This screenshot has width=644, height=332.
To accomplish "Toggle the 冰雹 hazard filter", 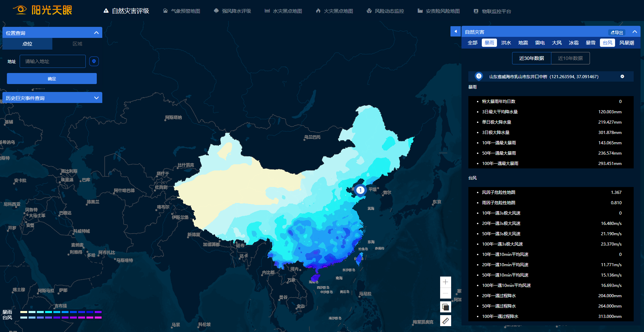I will (574, 43).
